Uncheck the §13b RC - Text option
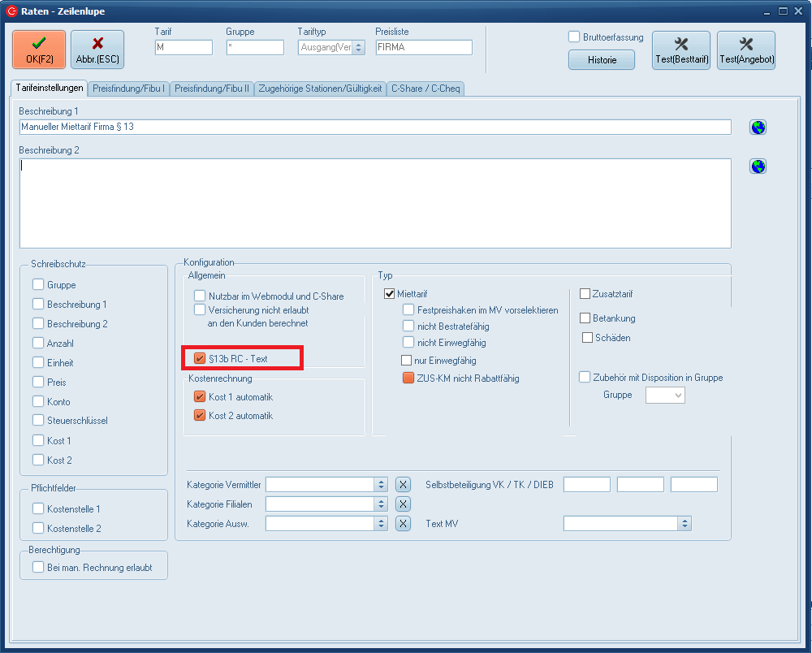Screen dimensions: 812x653 coord(200,358)
